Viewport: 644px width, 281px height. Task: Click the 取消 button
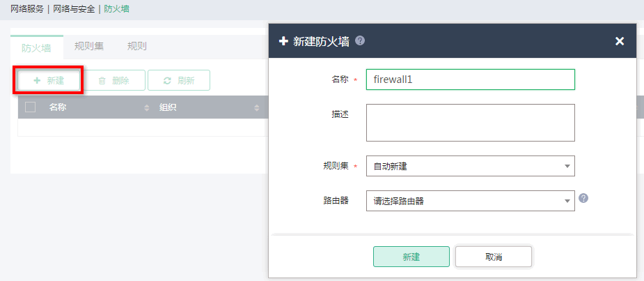(494, 257)
